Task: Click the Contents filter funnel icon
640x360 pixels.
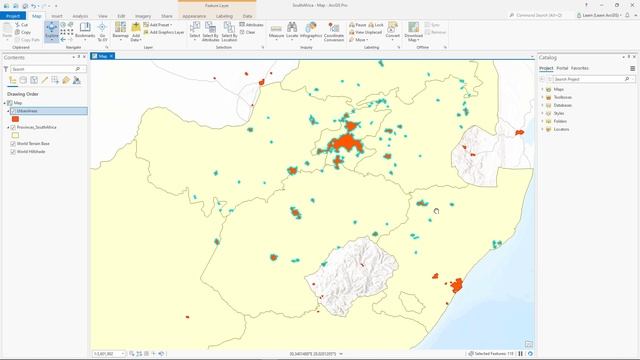Action: point(6,69)
